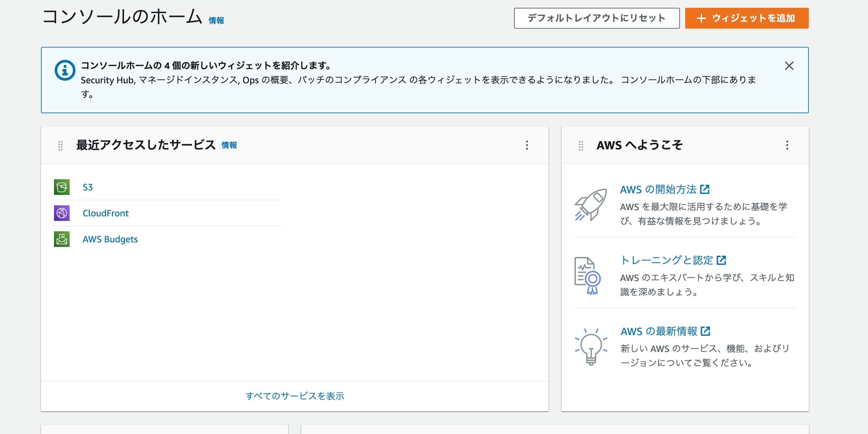The width and height of the screenshot is (868, 434).
Task: Click the S3 service icon
Action: 62,187
